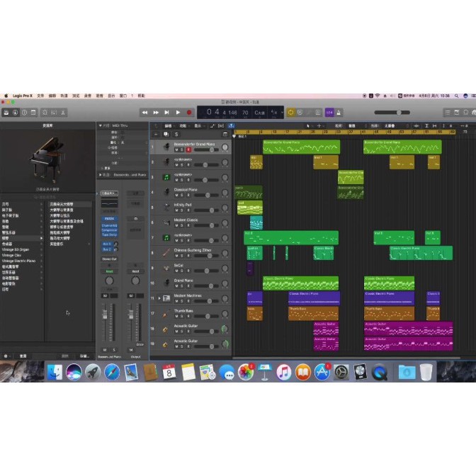This screenshot has width=476, height=476.
Task: Click the green Read automation button
Action: (x=109, y=271)
